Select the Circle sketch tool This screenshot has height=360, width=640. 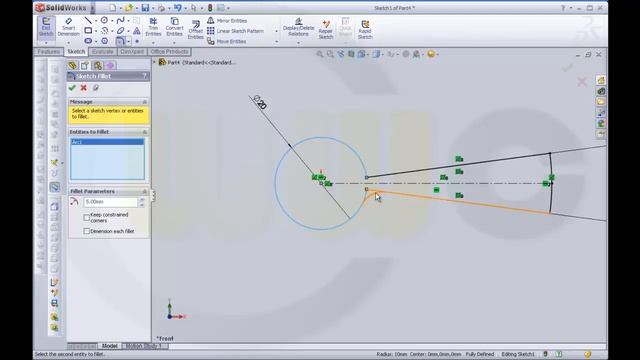[x=104, y=20]
